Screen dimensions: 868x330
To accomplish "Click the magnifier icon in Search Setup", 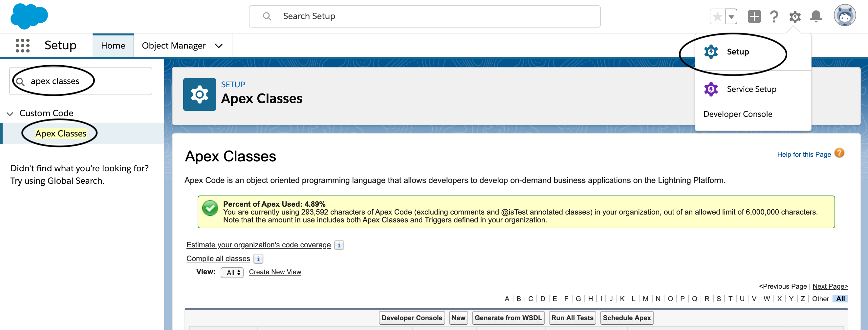I will pos(267,16).
